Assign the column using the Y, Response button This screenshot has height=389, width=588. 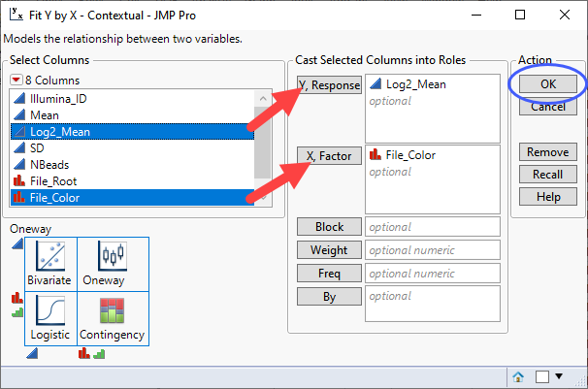(x=329, y=85)
